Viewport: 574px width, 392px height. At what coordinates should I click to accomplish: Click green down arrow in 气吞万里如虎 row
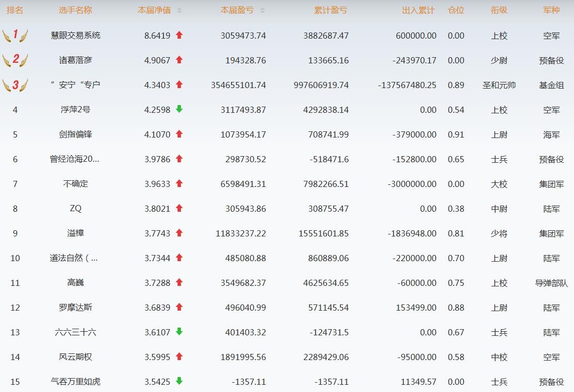pyautogui.click(x=179, y=381)
